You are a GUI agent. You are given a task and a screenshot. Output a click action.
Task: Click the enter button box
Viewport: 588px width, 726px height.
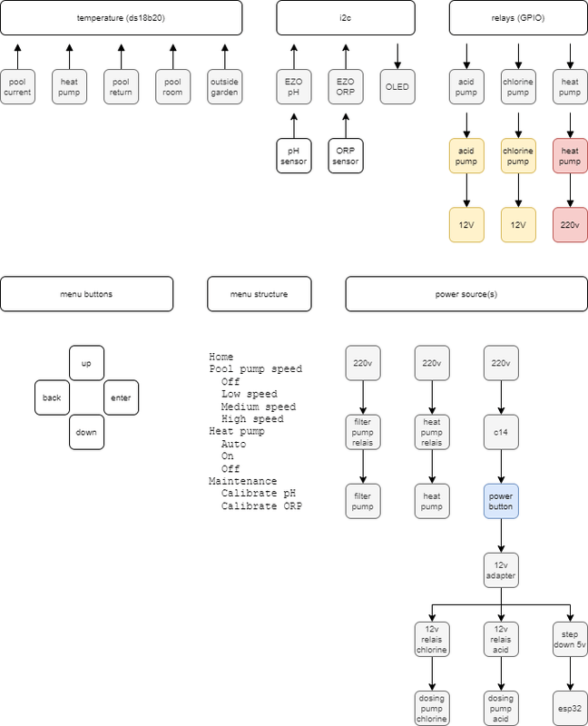[121, 397]
